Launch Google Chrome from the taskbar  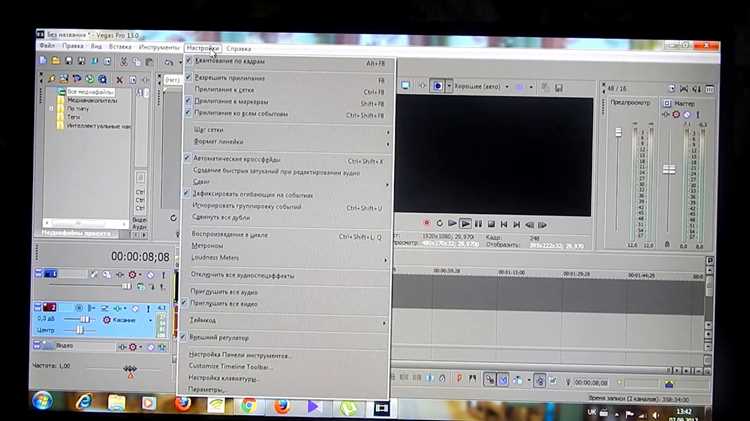pyautogui.click(x=247, y=404)
